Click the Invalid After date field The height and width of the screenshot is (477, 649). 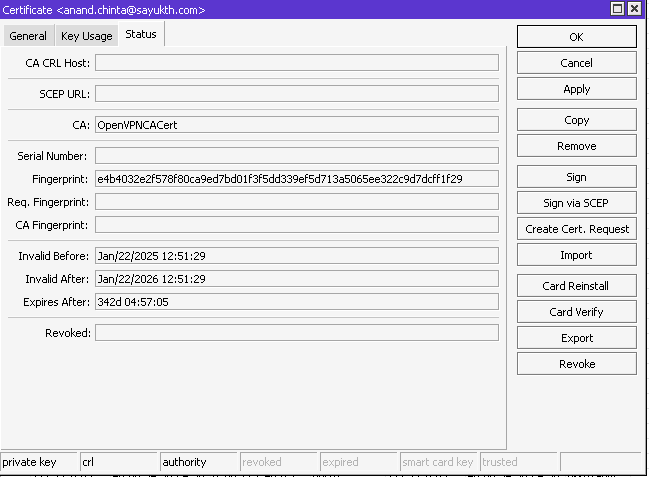(x=297, y=279)
